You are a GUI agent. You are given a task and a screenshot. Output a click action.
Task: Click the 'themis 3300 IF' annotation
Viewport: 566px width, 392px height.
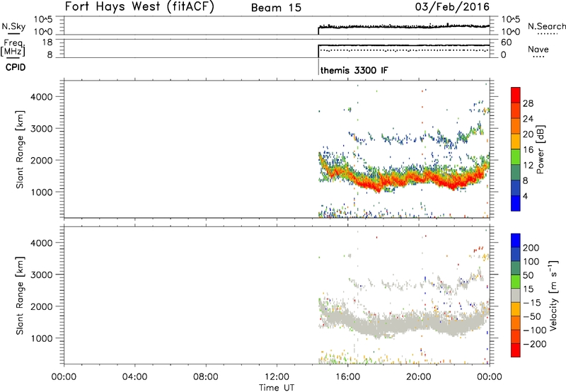[x=354, y=70]
